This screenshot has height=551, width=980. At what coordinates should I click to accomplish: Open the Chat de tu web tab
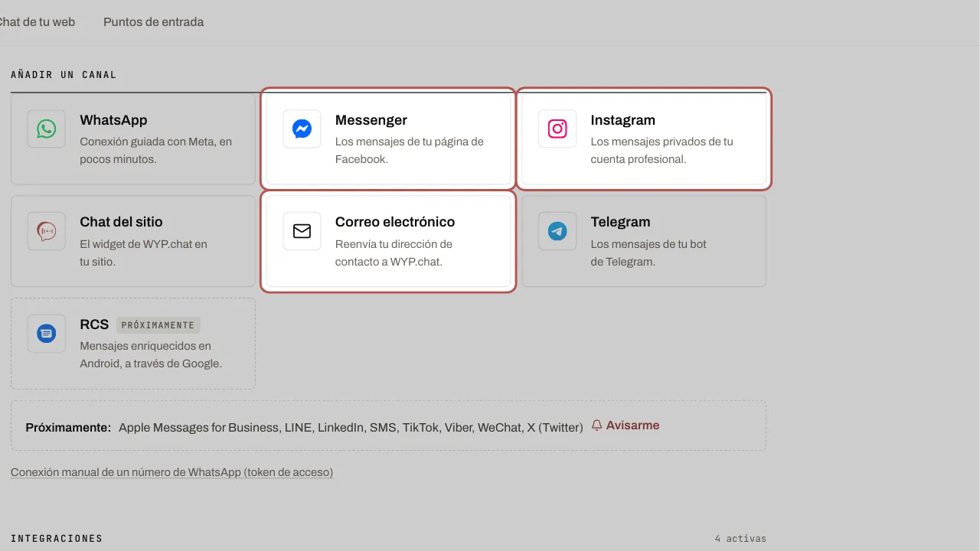point(37,22)
